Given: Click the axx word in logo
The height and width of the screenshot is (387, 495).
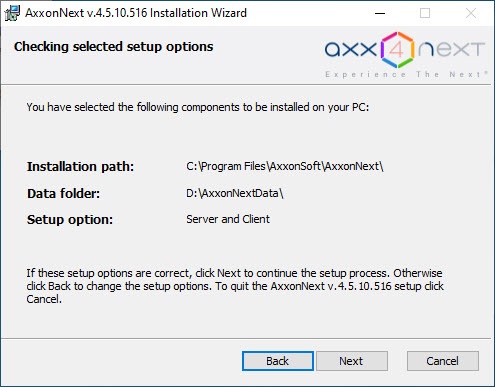Looking at the screenshot, I should pos(351,50).
